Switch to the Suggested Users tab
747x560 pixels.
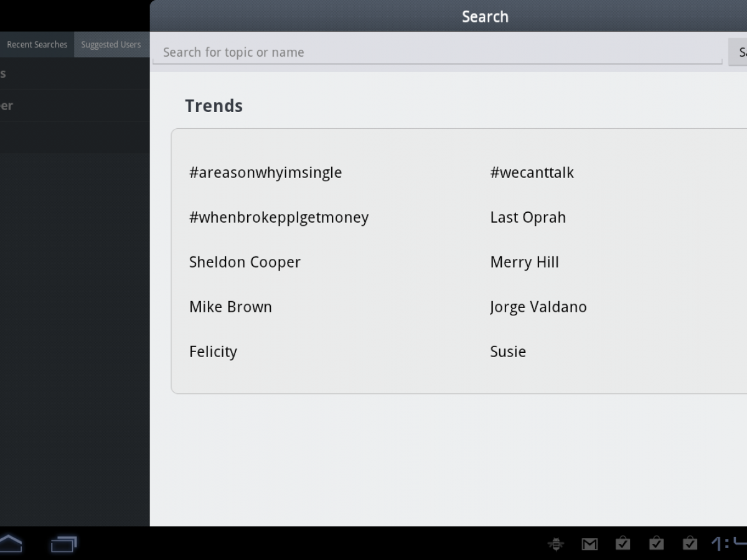(111, 45)
